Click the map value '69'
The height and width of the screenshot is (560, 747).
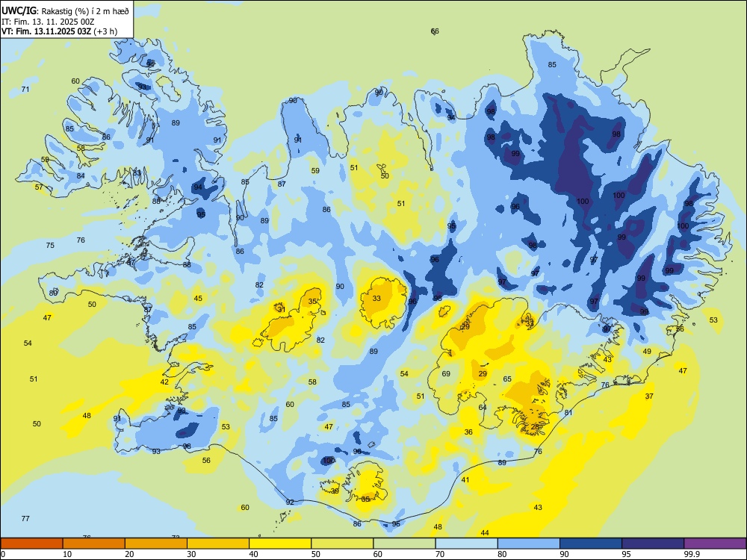point(446,373)
